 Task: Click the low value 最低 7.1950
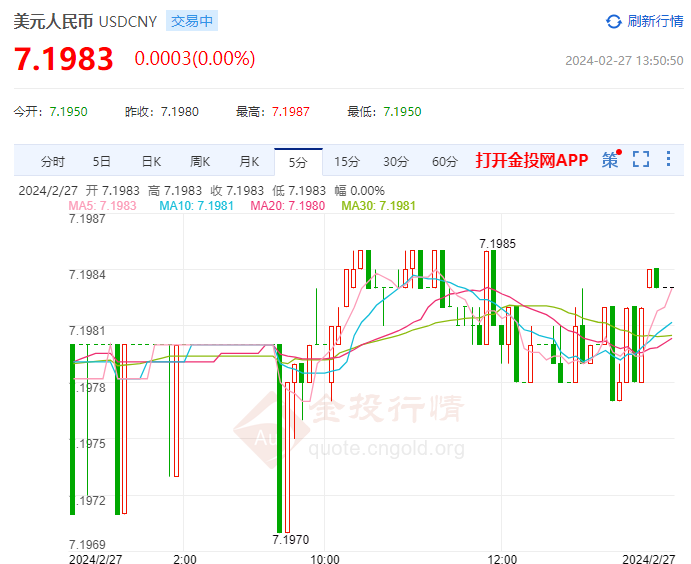coord(384,112)
